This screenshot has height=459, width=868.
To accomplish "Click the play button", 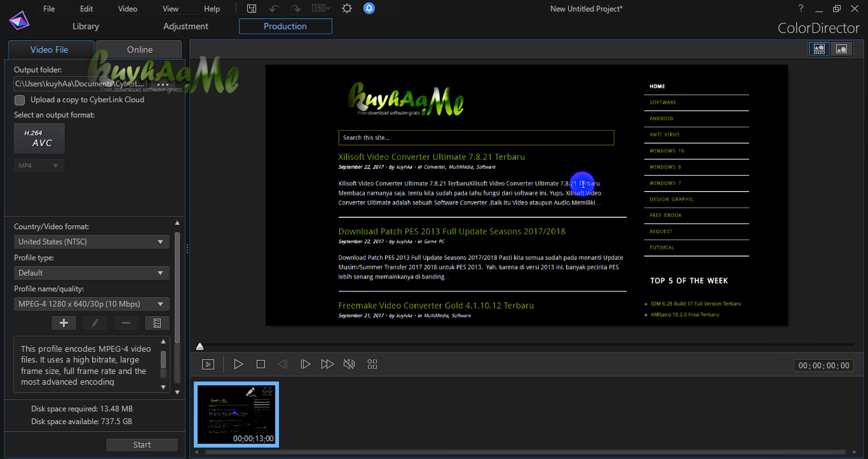I will (238, 364).
